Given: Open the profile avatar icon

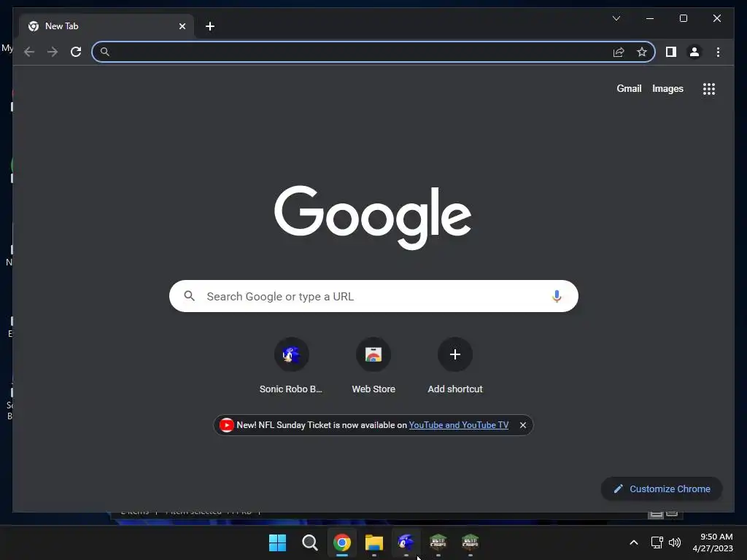Looking at the screenshot, I should pos(694,52).
